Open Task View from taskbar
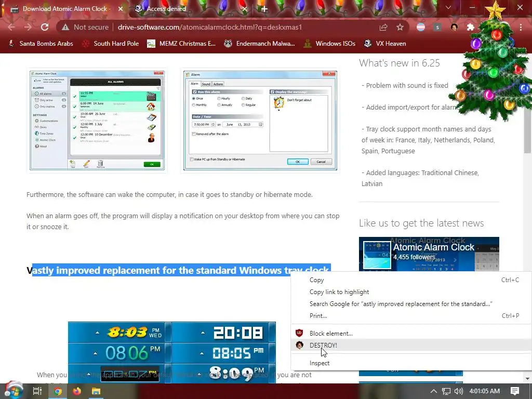The image size is (532, 399). 37,391
